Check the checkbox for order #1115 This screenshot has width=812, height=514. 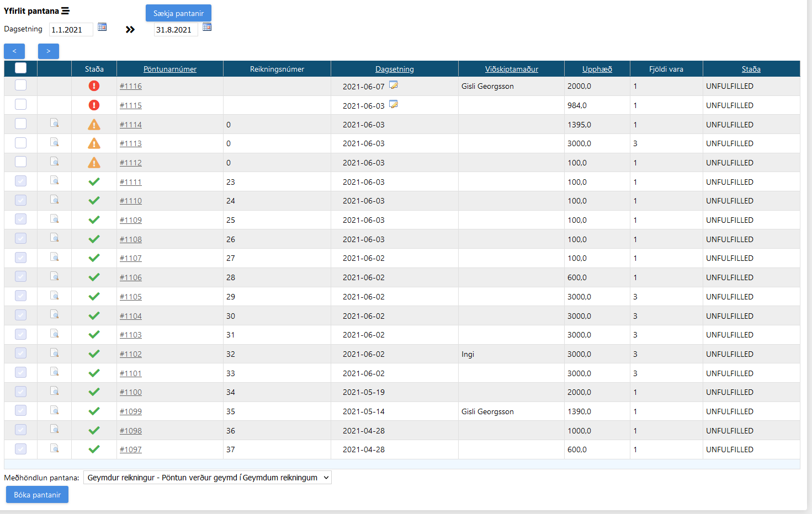tap(20, 104)
